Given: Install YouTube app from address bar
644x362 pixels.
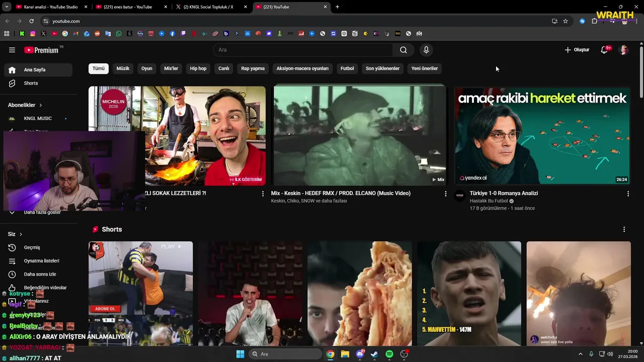Looking at the screenshot, I should point(554,21).
